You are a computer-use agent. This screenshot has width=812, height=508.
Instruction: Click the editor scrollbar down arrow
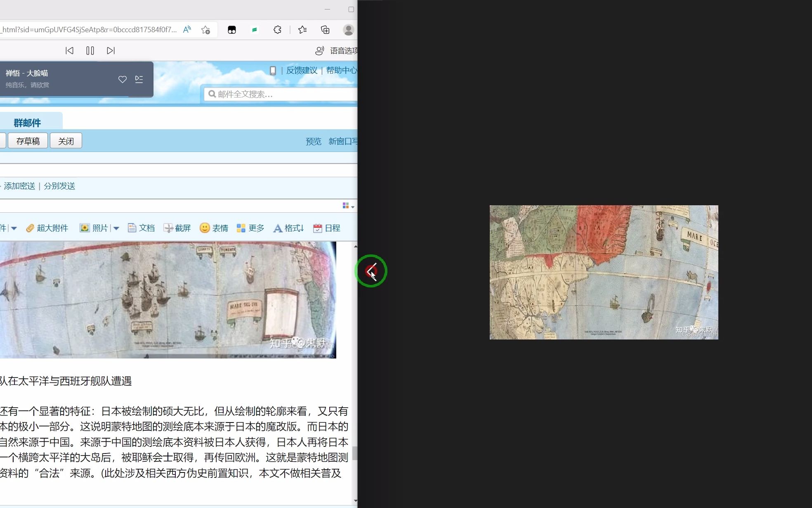(355, 501)
